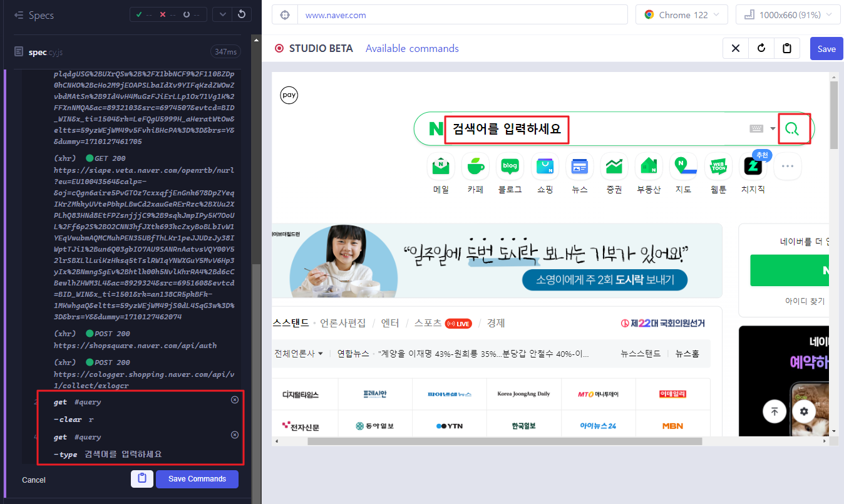Image resolution: width=844 pixels, height=504 pixels.
Task: Open the 1000x660 viewport size dropdown
Action: point(788,15)
